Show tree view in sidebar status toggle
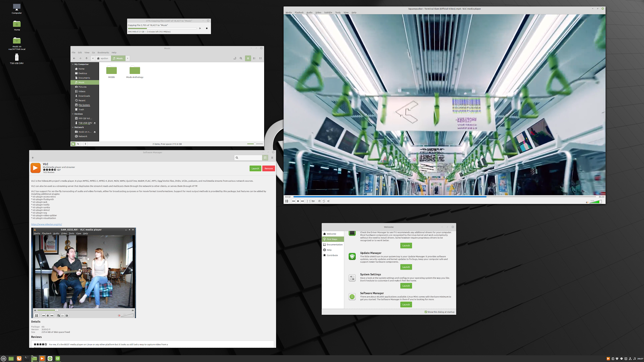Image resolution: width=644 pixels, height=362 pixels. point(78,144)
